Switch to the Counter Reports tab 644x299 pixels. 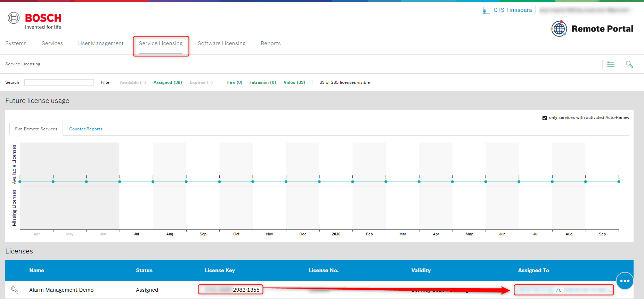click(86, 129)
